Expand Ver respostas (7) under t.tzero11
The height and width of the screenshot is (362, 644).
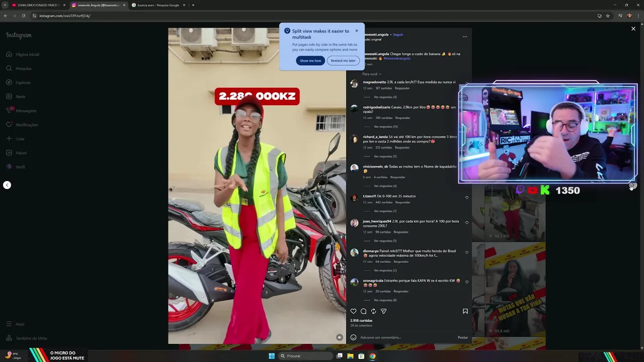[385, 211]
